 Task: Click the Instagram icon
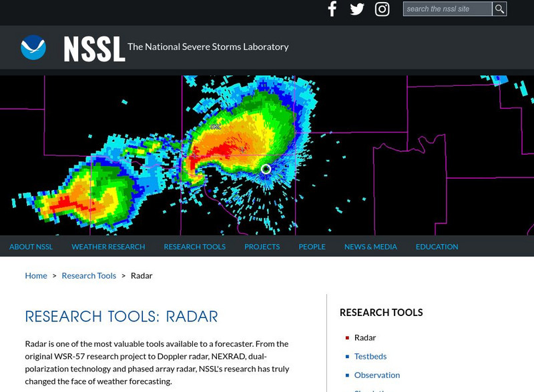382,9
